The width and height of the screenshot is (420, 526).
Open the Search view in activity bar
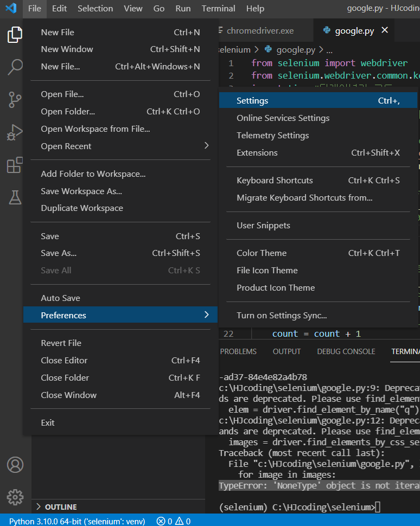[15, 67]
